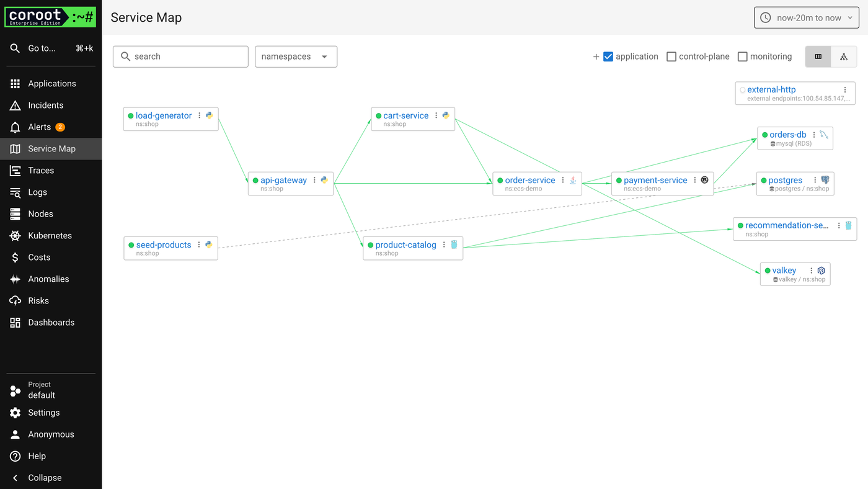This screenshot has width=868, height=489.
Task: Open the Applications page
Action: [51, 84]
